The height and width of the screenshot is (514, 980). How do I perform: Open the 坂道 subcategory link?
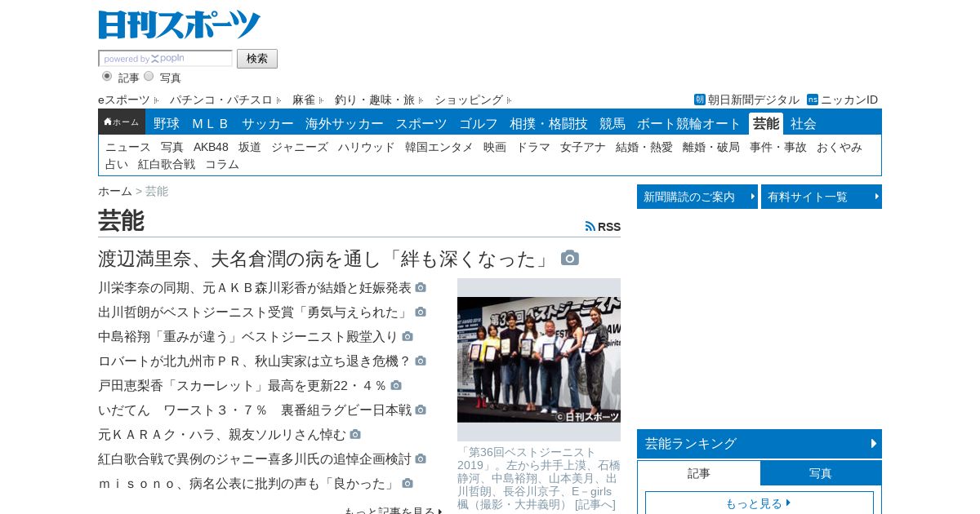[250, 147]
